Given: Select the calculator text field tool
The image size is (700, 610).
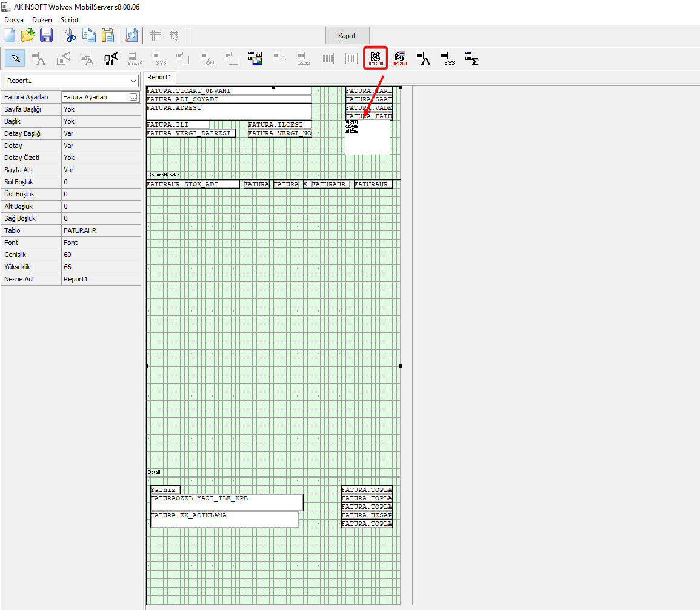Looking at the screenshot, I should coord(111,58).
